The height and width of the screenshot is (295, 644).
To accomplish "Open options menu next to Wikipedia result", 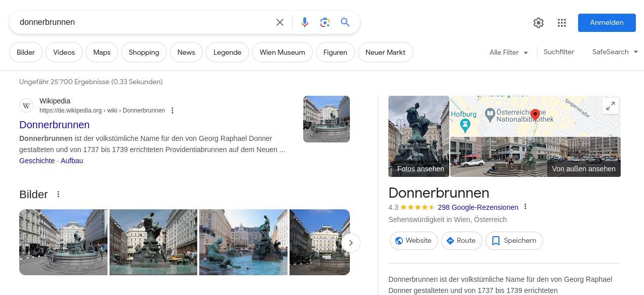I will coord(172,110).
